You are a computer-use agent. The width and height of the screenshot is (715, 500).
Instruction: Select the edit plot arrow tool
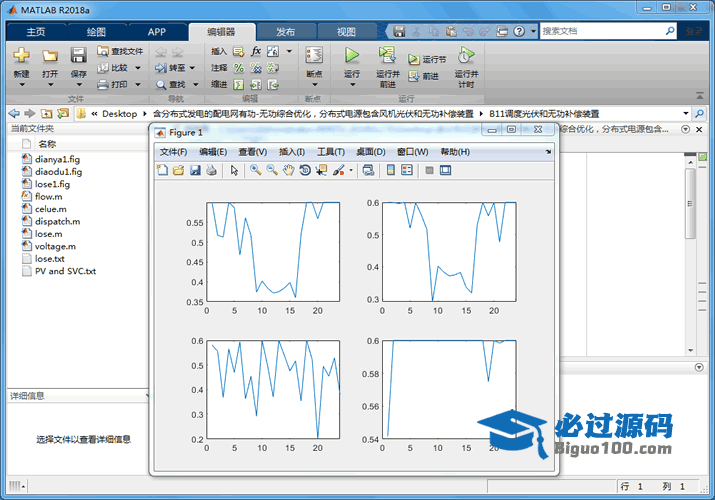tap(234, 170)
